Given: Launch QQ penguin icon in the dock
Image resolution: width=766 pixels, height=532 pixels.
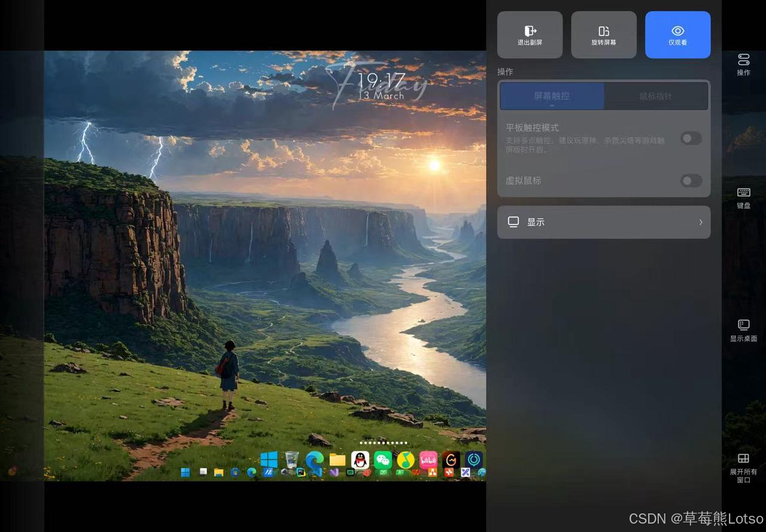Looking at the screenshot, I should pyautogui.click(x=360, y=460).
